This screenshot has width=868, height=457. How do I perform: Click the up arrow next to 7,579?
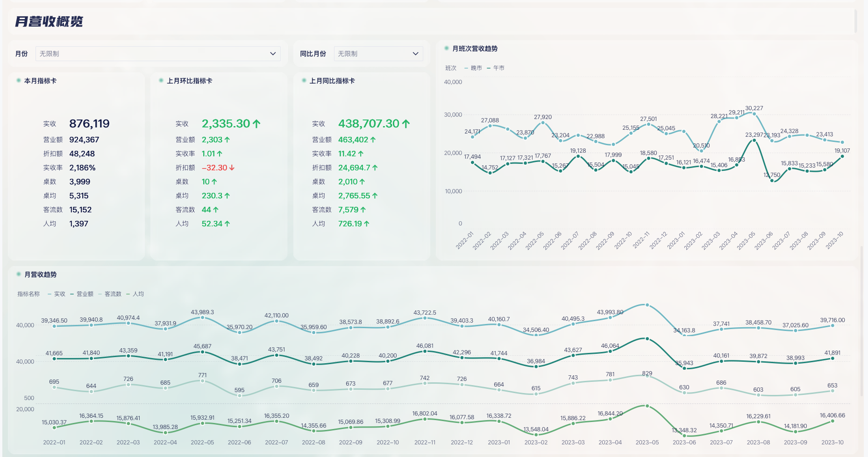click(x=363, y=210)
